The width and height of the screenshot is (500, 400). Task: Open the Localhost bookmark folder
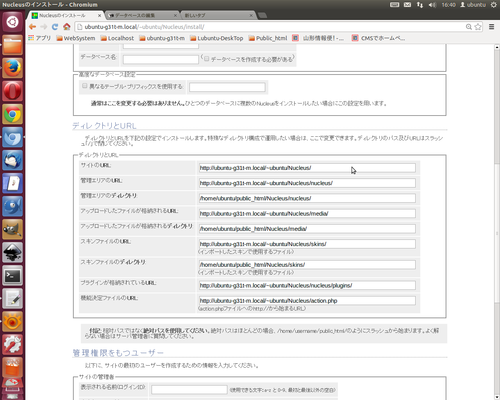point(117,38)
